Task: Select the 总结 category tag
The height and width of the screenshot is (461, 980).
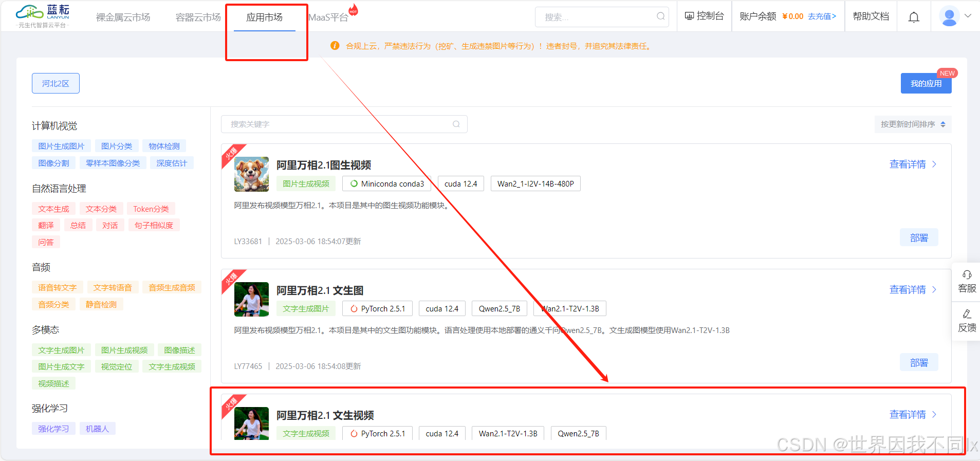Action: pyautogui.click(x=78, y=225)
